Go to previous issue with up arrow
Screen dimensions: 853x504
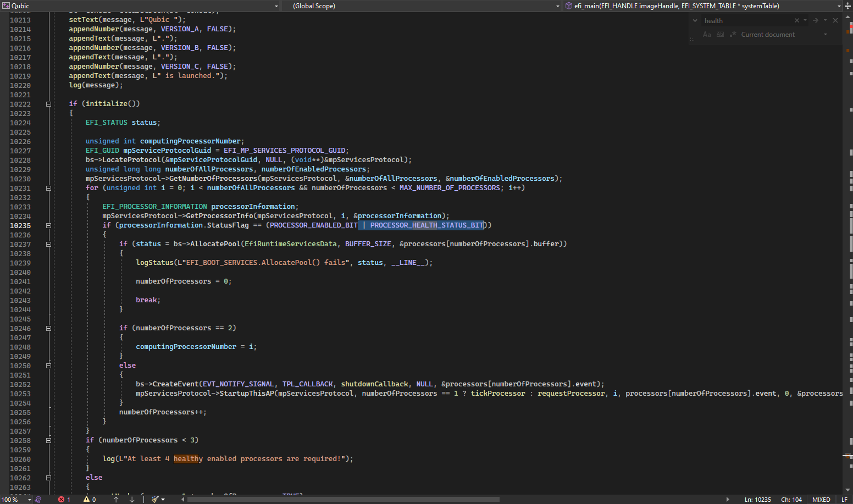point(116,500)
